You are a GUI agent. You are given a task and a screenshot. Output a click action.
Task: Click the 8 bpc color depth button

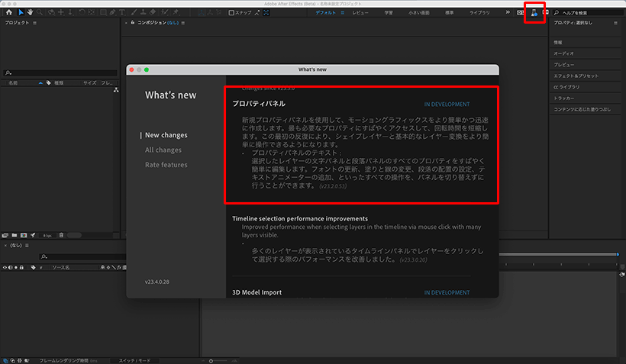[x=47, y=236]
